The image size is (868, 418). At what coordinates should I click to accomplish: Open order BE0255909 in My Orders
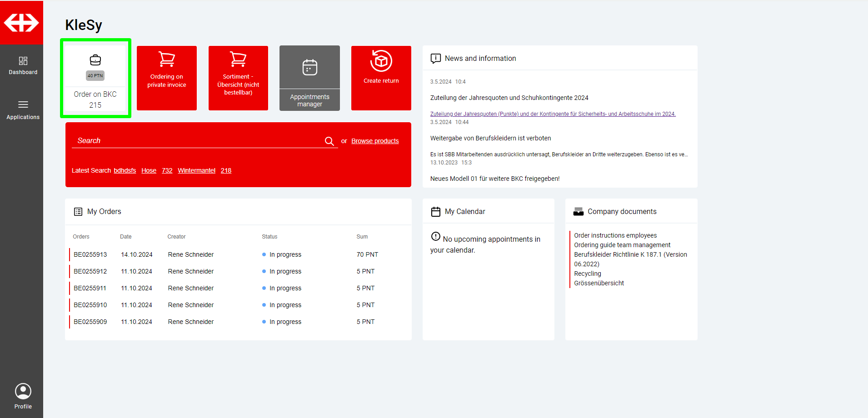pyautogui.click(x=90, y=322)
